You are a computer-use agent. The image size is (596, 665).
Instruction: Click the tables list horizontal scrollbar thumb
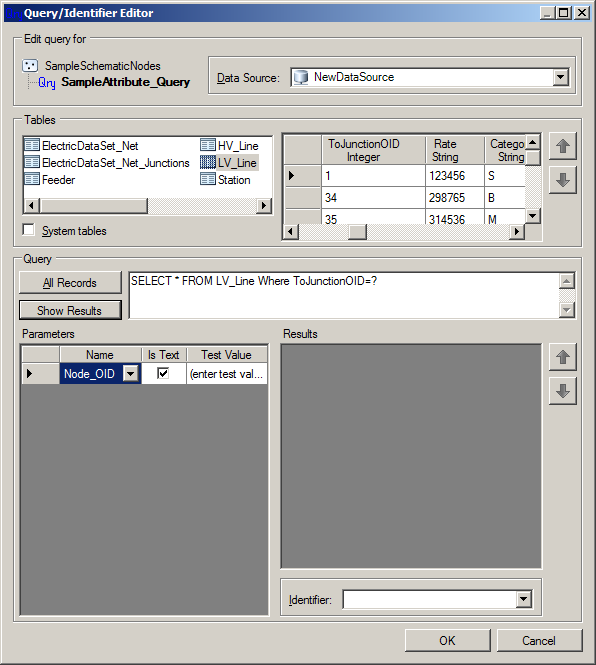coord(93,206)
